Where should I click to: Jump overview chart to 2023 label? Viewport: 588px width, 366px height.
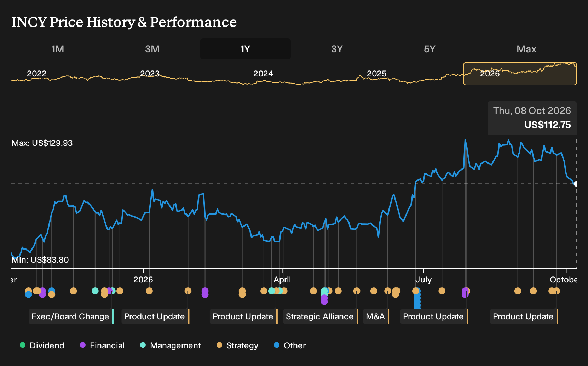[x=150, y=74]
